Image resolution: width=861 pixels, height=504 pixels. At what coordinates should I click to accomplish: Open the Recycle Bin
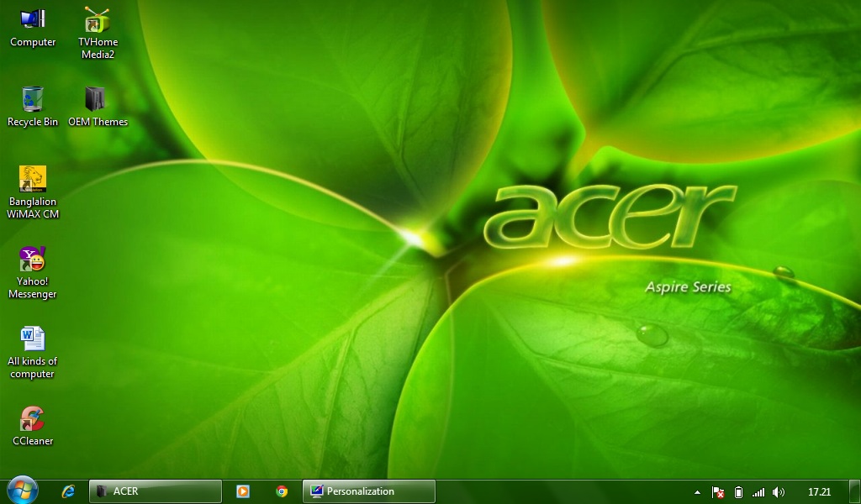click(x=32, y=99)
